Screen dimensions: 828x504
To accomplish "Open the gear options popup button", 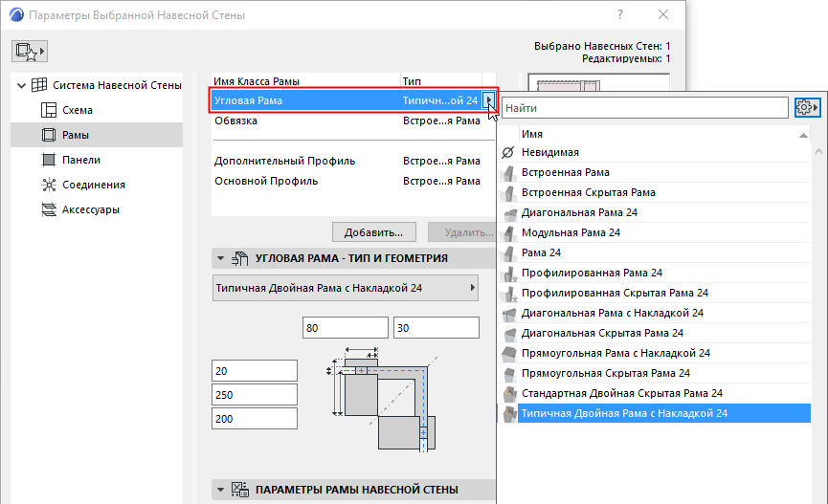I will click(807, 108).
